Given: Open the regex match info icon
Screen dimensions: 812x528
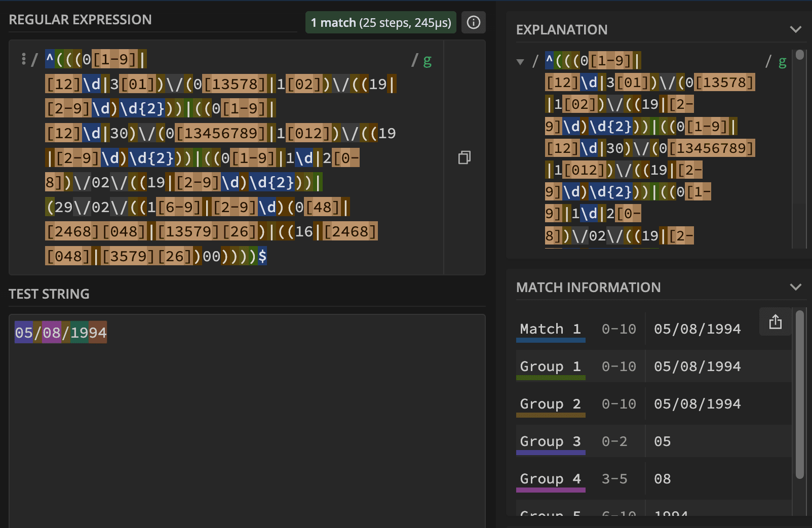Looking at the screenshot, I should click(474, 22).
